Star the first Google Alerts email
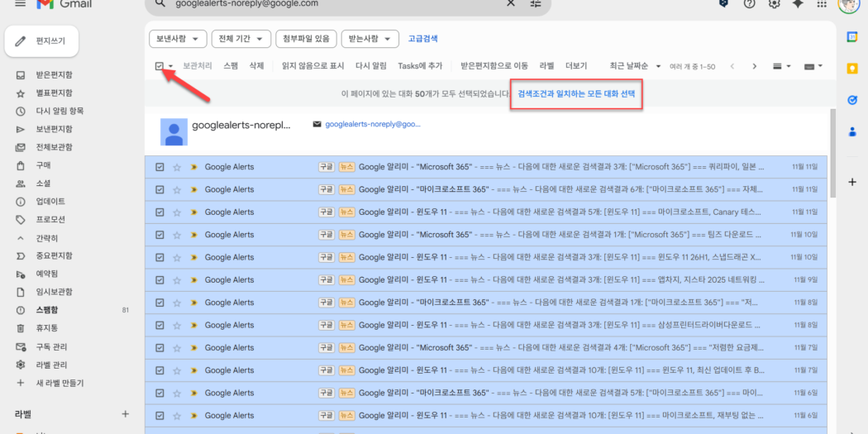868x434 pixels. tap(177, 167)
